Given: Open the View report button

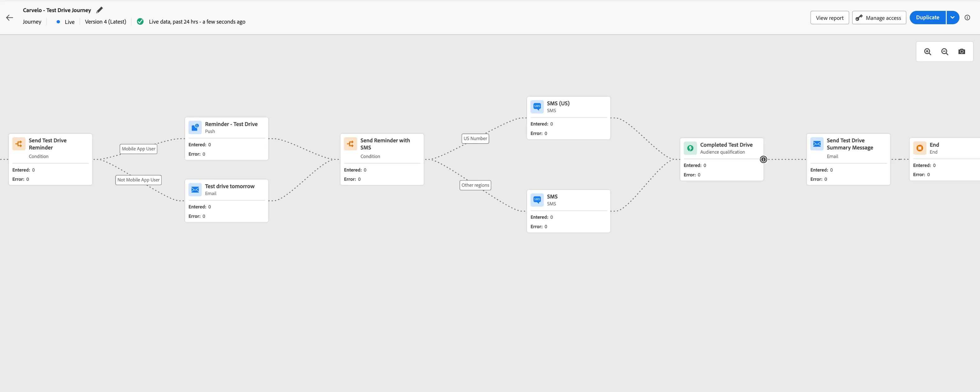Looking at the screenshot, I should point(830,17).
